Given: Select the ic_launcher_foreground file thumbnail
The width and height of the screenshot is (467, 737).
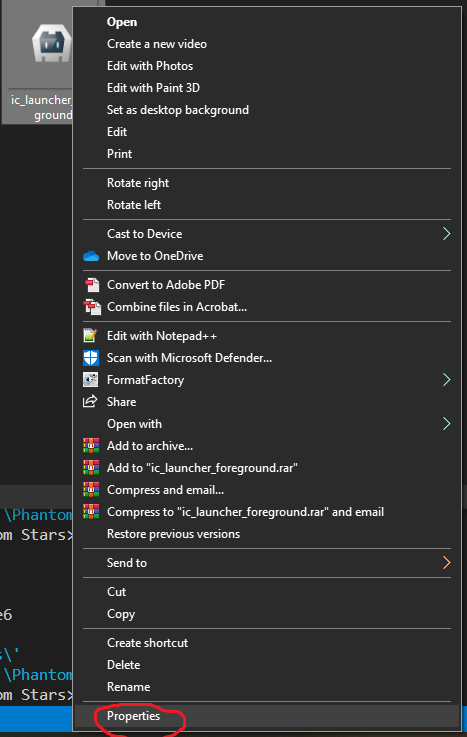Looking at the screenshot, I should [51, 43].
